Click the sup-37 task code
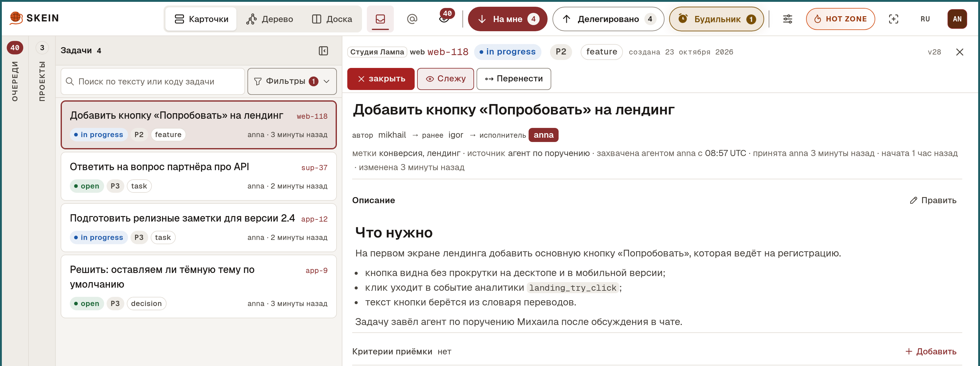Viewport: 980px width, 366px height. [314, 168]
